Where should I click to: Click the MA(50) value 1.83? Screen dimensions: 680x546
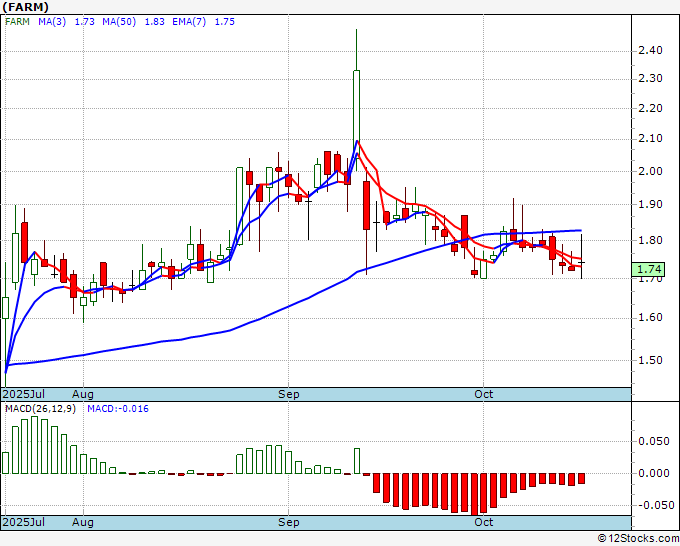154,22
